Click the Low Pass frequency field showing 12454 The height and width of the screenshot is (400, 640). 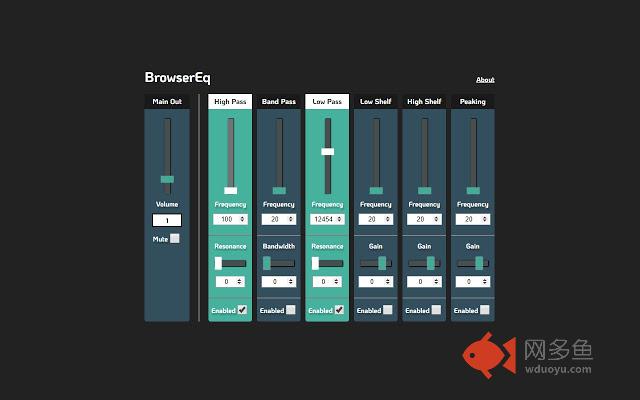click(x=327, y=219)
